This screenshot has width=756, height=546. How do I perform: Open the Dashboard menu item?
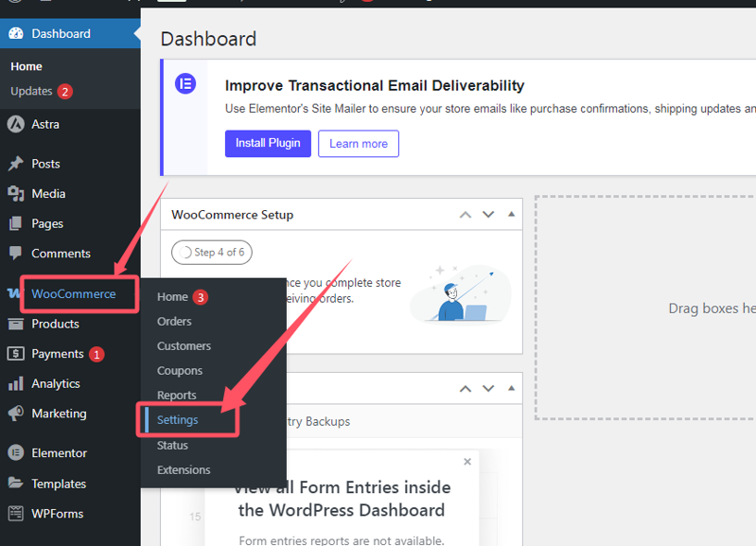[70, 33]
